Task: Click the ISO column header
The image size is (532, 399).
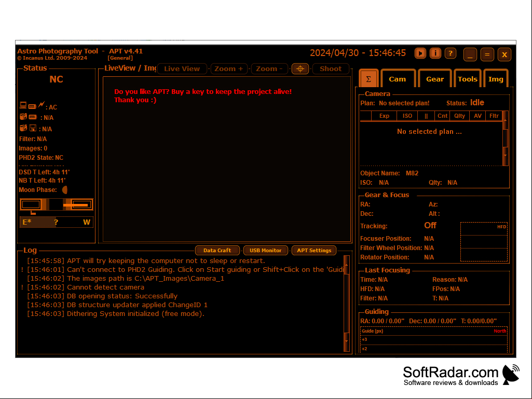Action: pos(407,116)
